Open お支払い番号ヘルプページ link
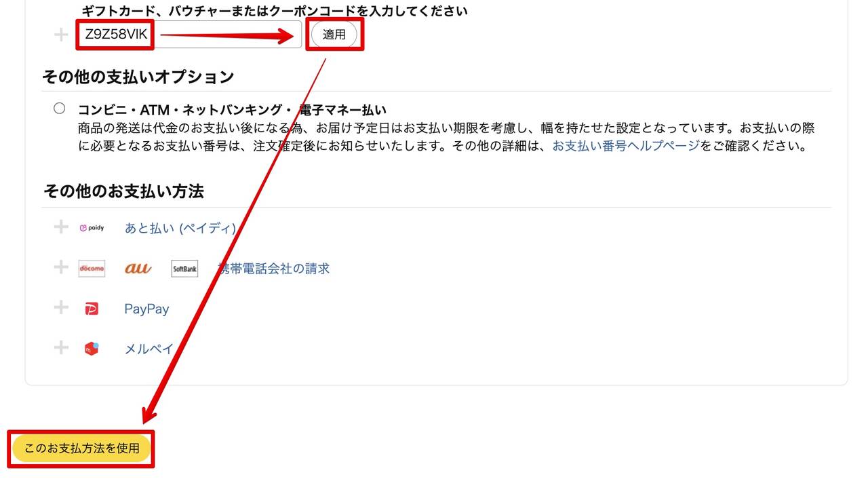Screen dimensions: 868x479 (x=626, y=146)
